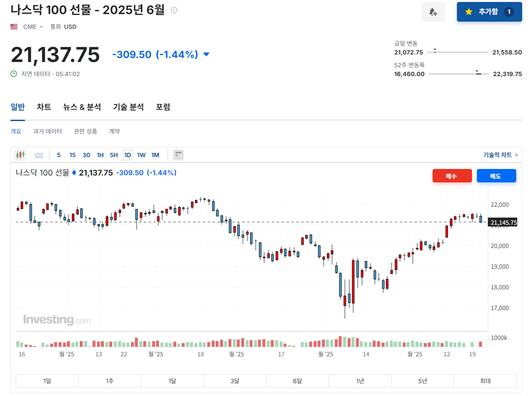Screen dimensions: 532x396
Task: Open the price change dropdown arrow
Action: (206, 54)
